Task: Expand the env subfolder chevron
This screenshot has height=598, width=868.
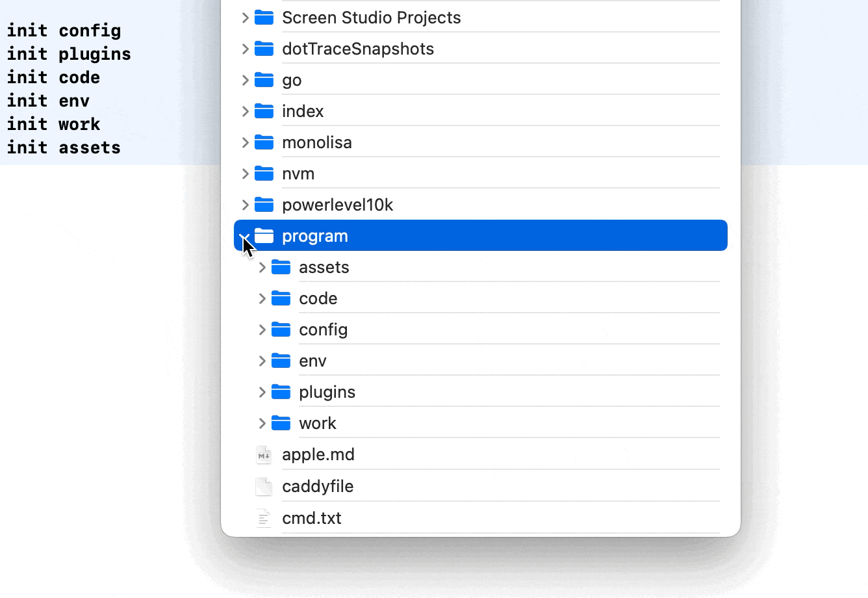Action: [x=262, y=361]
